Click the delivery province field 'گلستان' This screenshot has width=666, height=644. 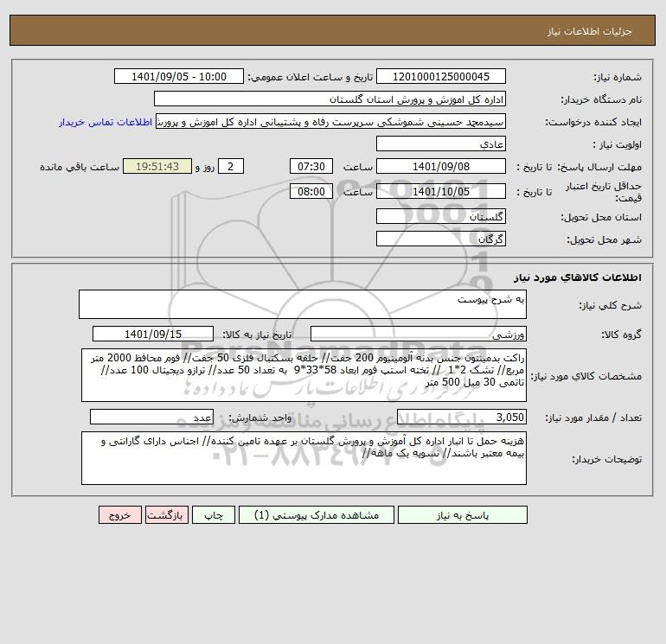[441, 216]
